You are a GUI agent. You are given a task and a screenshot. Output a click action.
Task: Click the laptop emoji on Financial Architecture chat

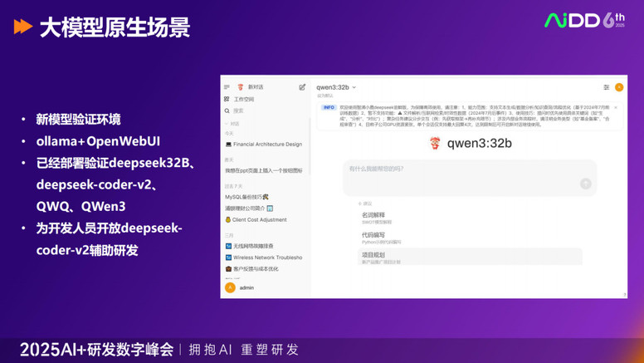[x=228, y=145]
